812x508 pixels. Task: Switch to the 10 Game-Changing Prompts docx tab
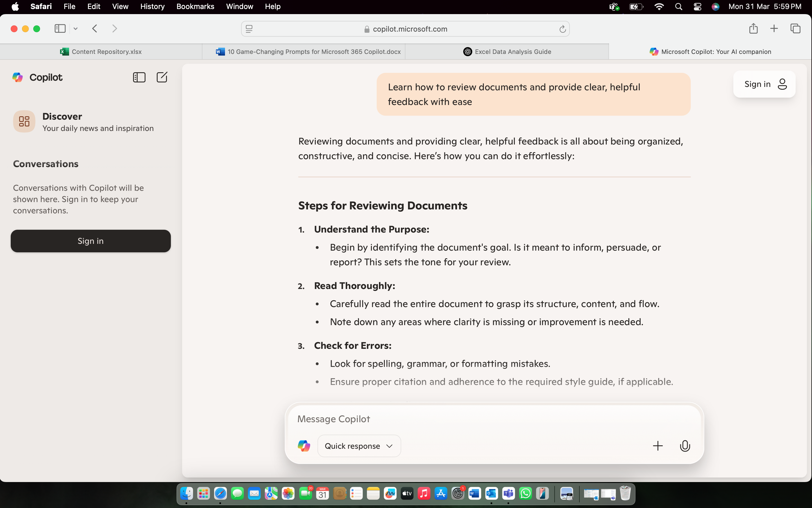pos(304,51)
